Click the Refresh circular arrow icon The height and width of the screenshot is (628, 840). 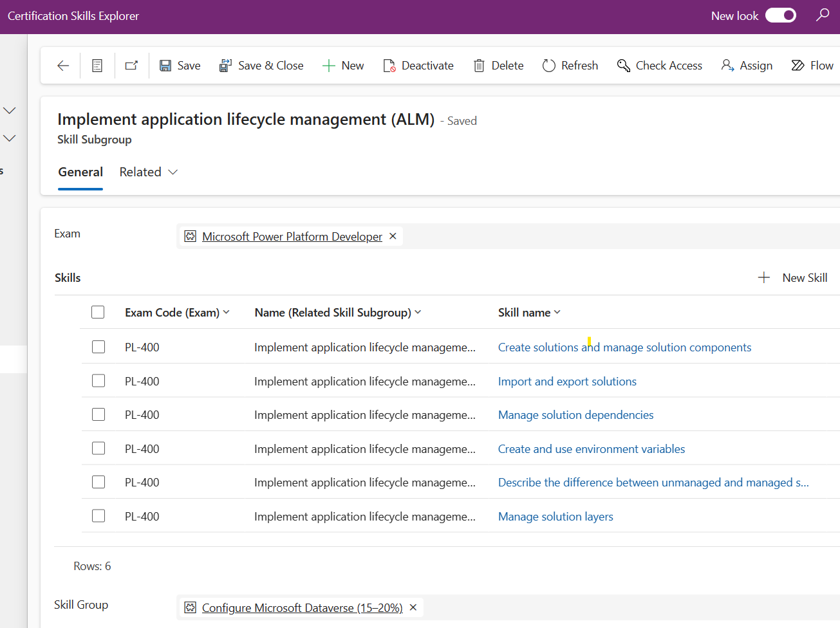pos(549,66)
